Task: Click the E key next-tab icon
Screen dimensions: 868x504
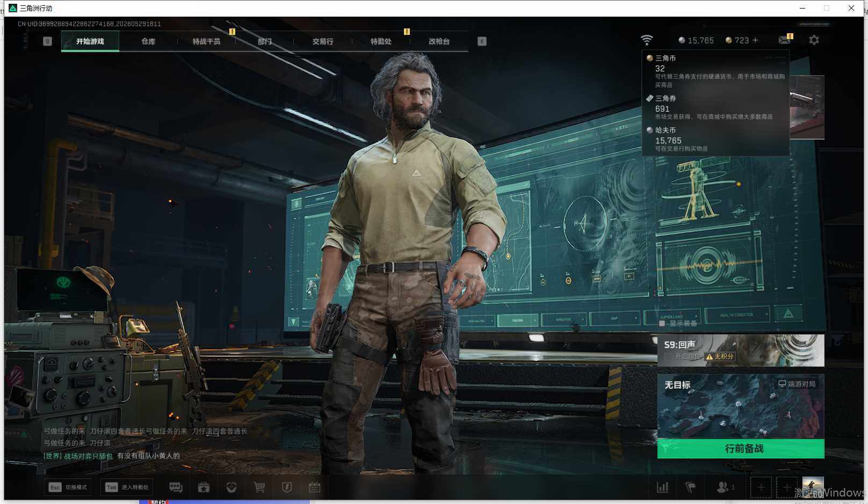Action: tap(482, 41)
